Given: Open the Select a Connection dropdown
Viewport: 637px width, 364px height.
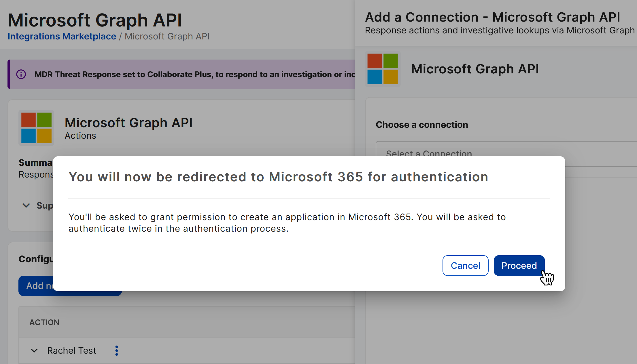Looking at the screenshot, I should 506,154.
